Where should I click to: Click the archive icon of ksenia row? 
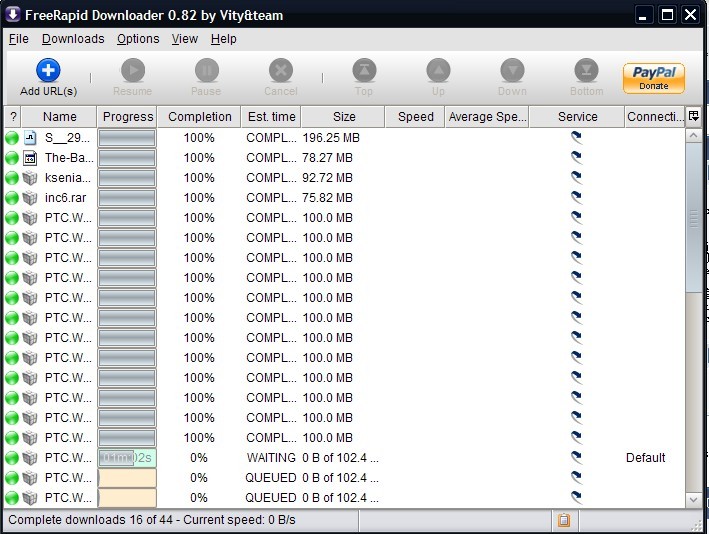pyautogui.click(x=30, y=178)
